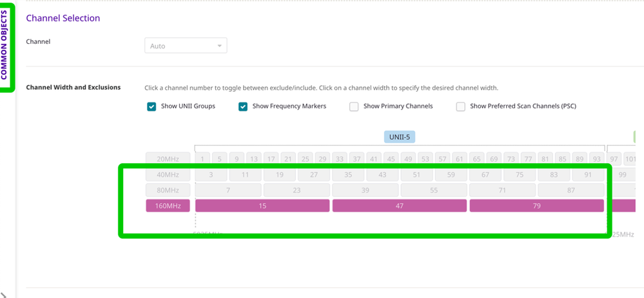The width and height of the screenshot is (644, 298).
Task: Toggle 160MHz channel 47
Action: [x=399, y=206]
